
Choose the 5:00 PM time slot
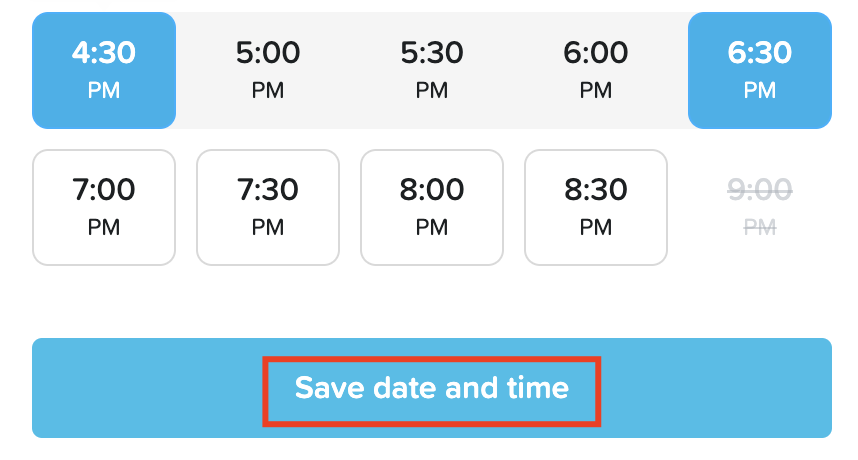[268, 70]
